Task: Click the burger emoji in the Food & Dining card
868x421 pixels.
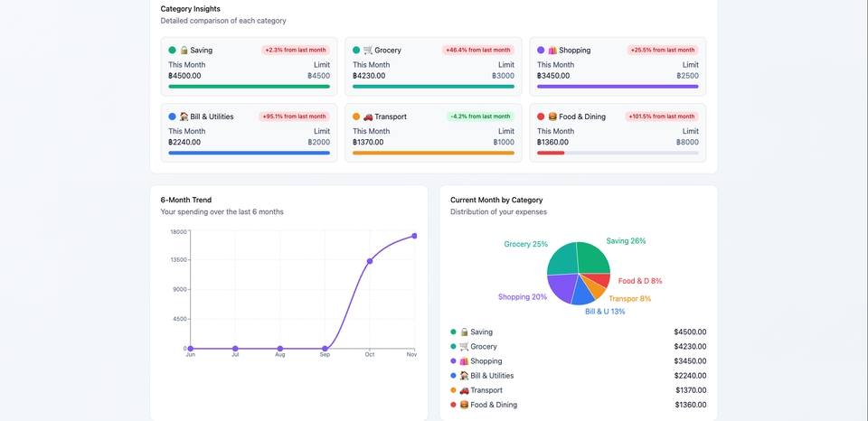Action: pyautogui.click(x=552, y=117)
